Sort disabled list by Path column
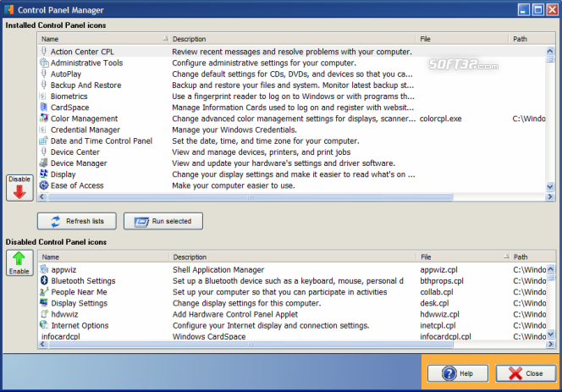 pos(532,257)
